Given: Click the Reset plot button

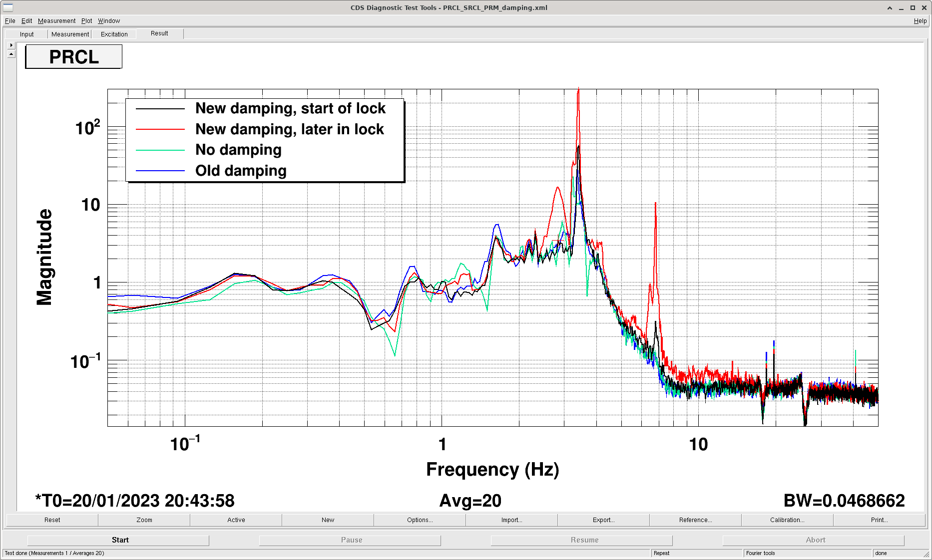Looking at the screenshot, I should (x=52, y=520).
